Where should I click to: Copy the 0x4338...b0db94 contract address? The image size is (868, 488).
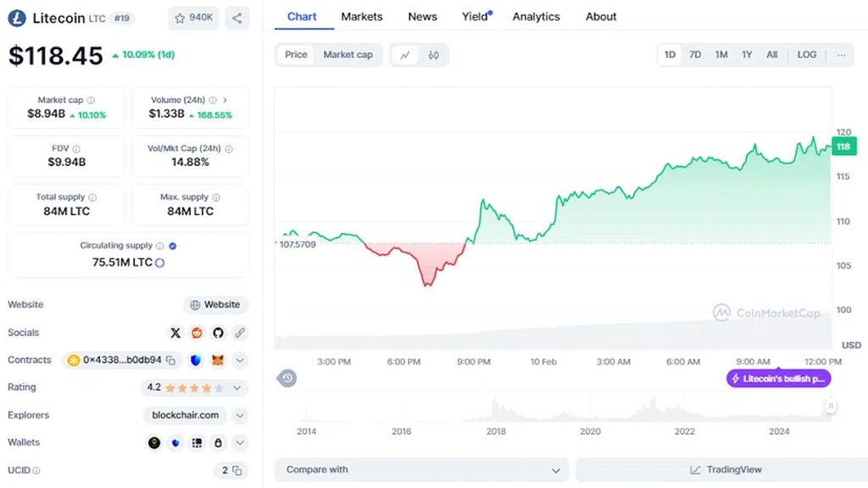171,360
